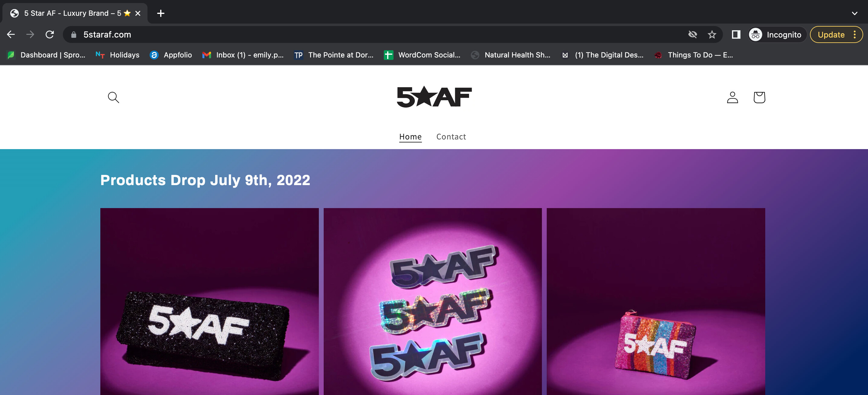Viewport: 868px width, 395px height.
Task: View site info via the lock icon
Action: pos(73,35)
